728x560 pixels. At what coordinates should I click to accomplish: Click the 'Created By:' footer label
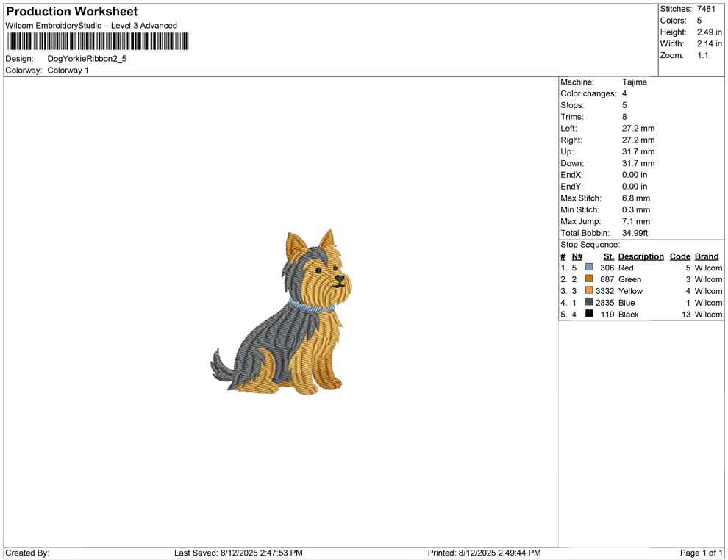27,553
